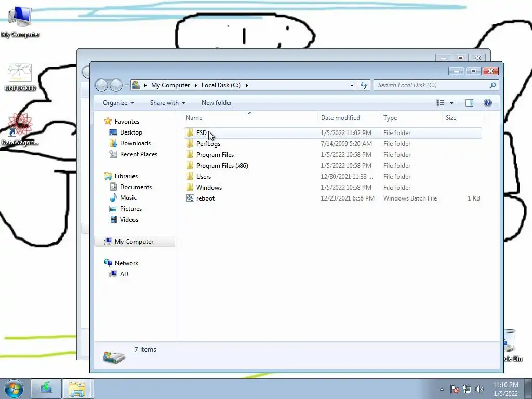
Task: Click the Recycle Bin desktop icon
Action: coord(512,345)
